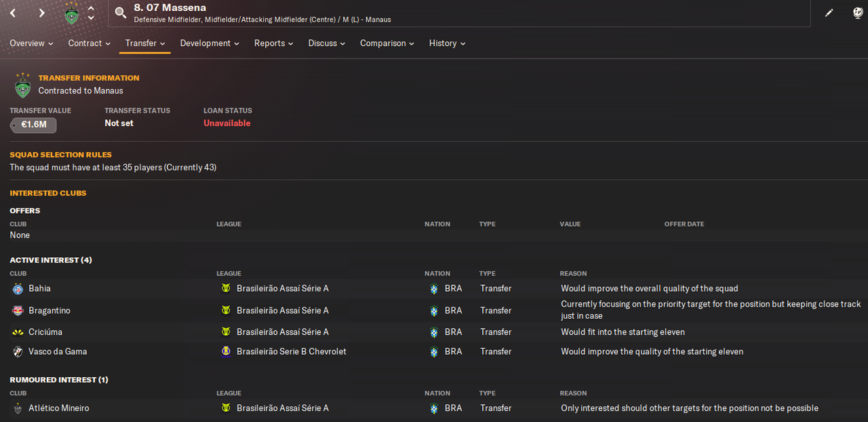
Task: Click the Atlético Mineiro club badge
Action: [18, 408]
